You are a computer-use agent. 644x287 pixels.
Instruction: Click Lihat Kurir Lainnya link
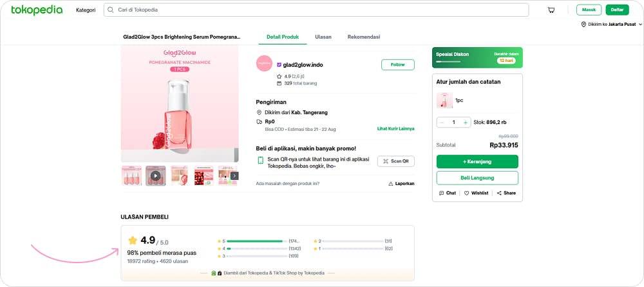395,129
